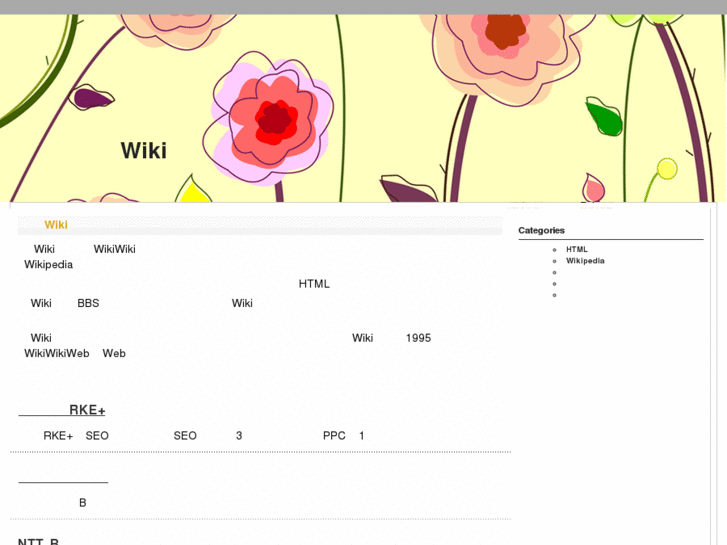The width and height of the screenshot is (727, 545).
Task: Click the Categories sidebar heading
Action: pyautogui.click(x=542, y=231)
